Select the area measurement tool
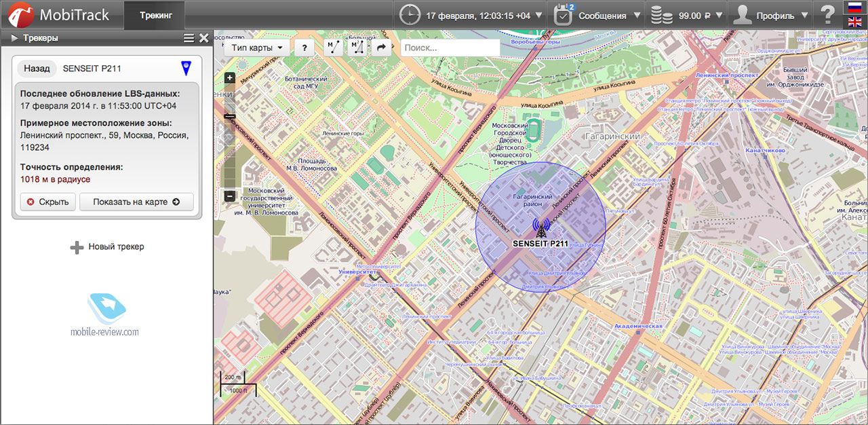Viewport: 868px width, 425px height. (x=356, y=48)
